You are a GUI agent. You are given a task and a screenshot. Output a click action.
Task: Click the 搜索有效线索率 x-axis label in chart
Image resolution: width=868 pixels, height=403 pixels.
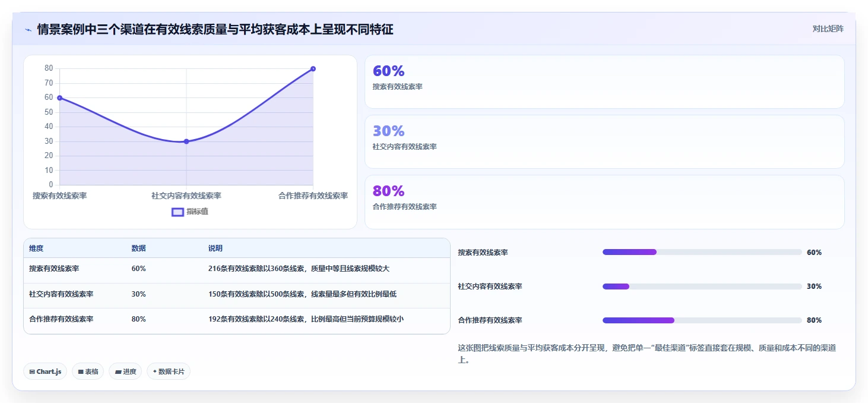(x=59, y=196)
